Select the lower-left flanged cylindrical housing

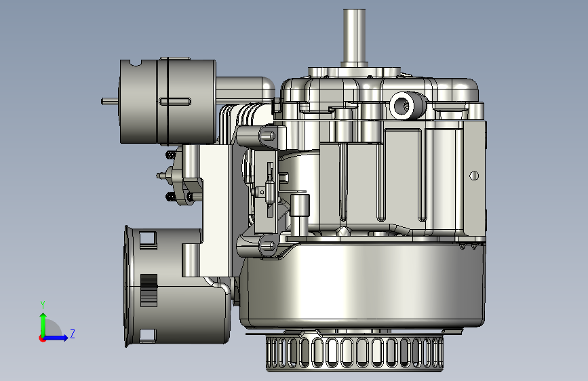(x=176, y=287)
